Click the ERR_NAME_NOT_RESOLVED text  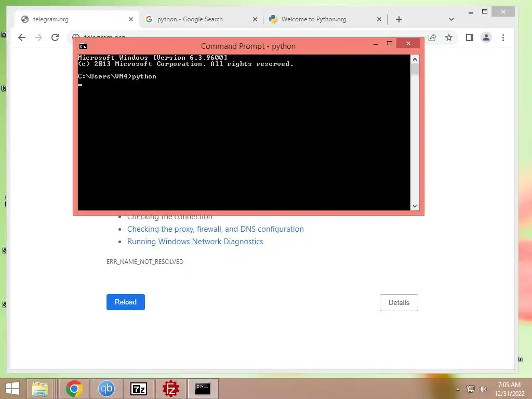[x=145, y=262]
